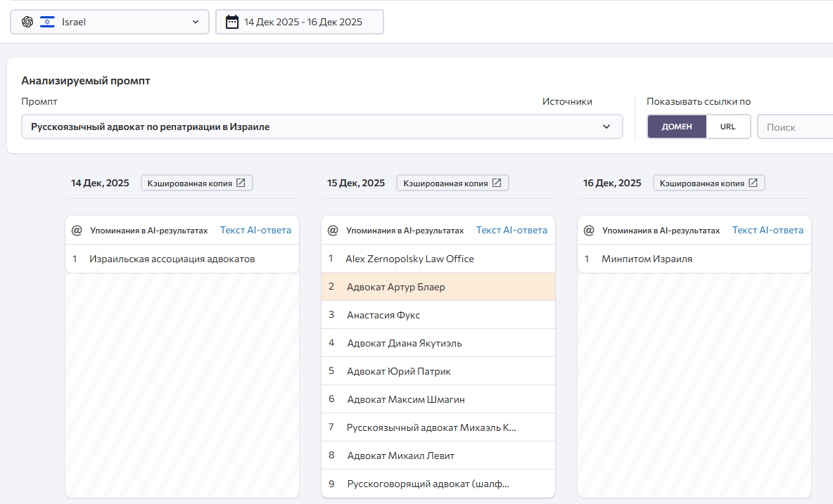This screenshot has height=504, width=833.
Task: Click the @ mentions icon in 14 Дек column
Action: 77,231
